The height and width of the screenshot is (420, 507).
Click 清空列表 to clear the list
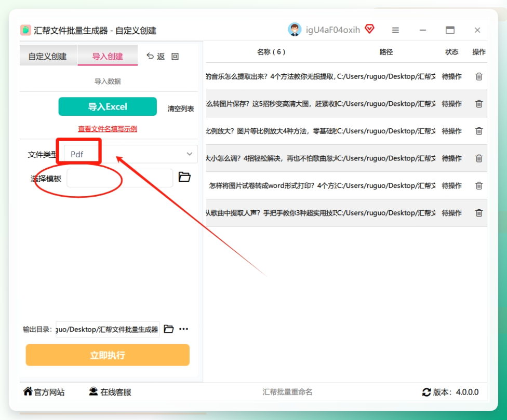(x=181, y=109)
